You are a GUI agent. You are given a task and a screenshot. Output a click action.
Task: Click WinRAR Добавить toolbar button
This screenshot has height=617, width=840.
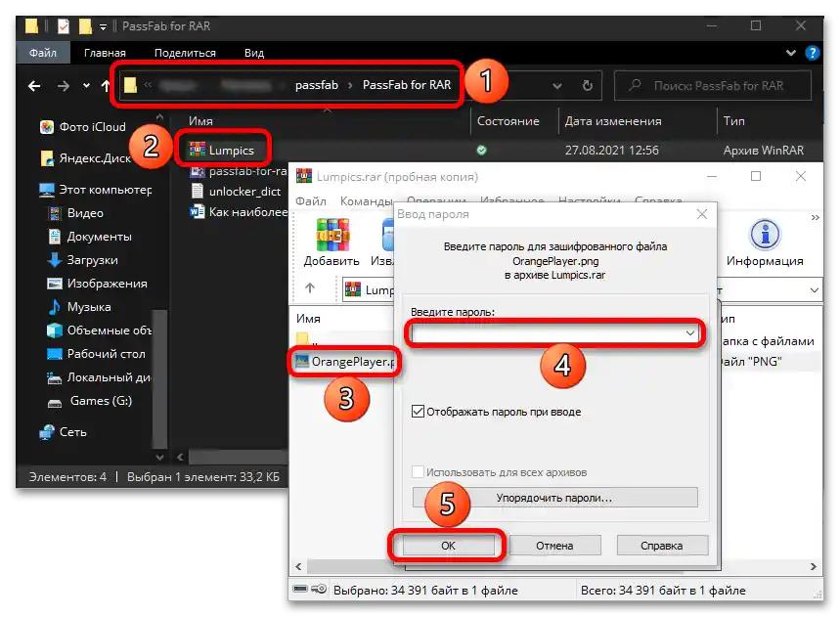tap(332, 242)
